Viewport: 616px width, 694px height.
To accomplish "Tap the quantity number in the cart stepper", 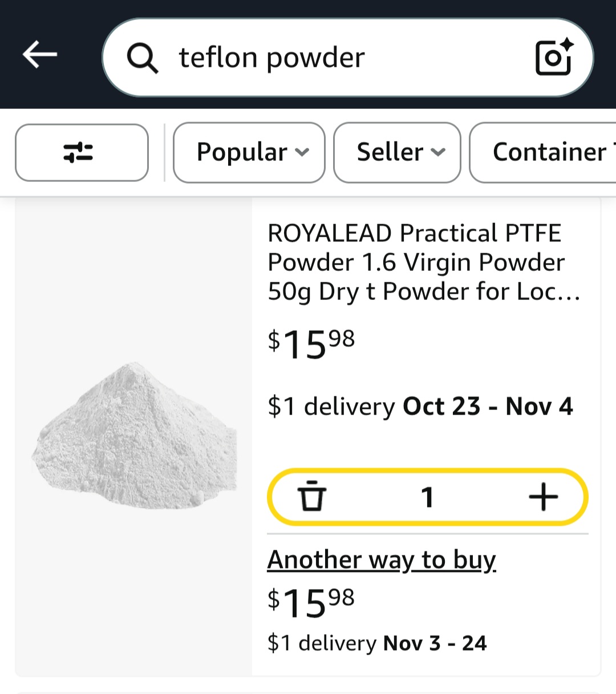I will coord(427,497).
